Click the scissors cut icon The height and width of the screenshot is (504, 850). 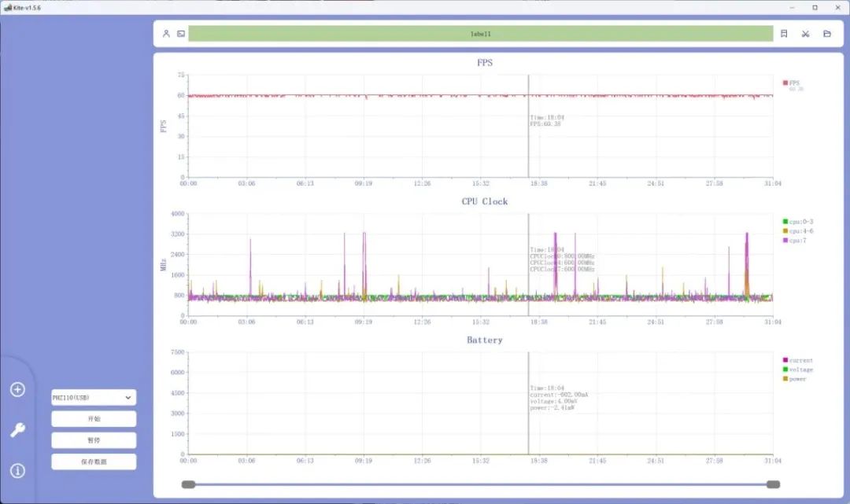click(805, 34)
